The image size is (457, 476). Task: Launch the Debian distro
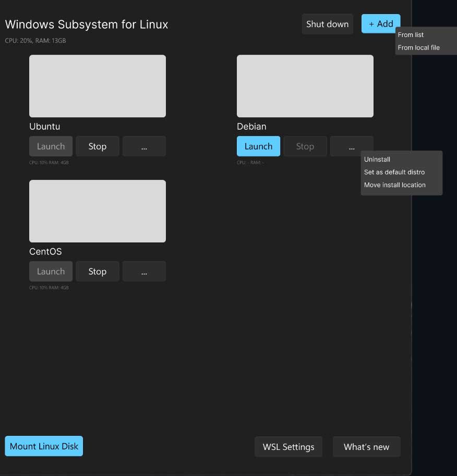point(258,147)
